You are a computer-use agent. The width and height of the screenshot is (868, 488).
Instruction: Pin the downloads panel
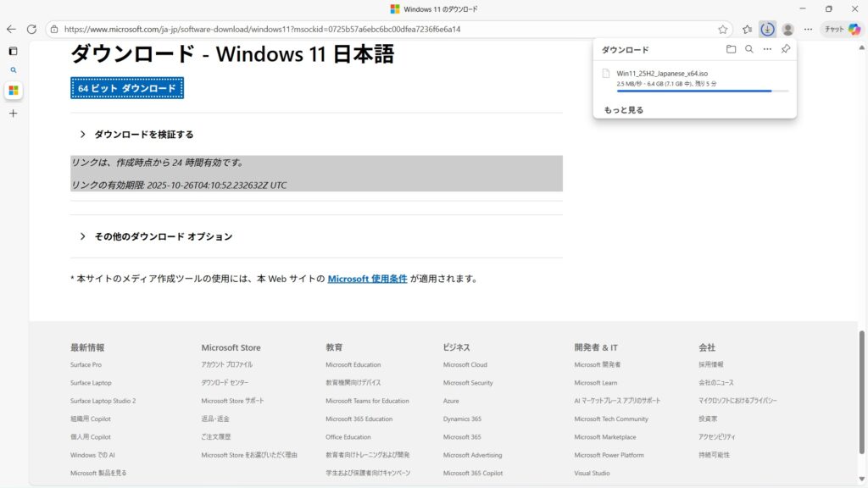click(x=786, y=50)
